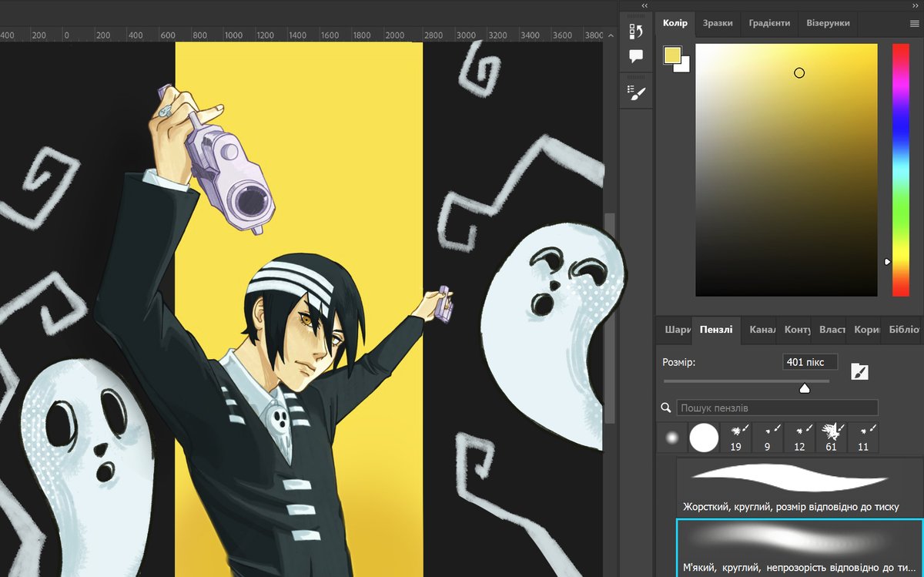Switch to the Бібліотеки libraries tab
The width and height of the screenshot is (924, 577).
pos(902,330)
